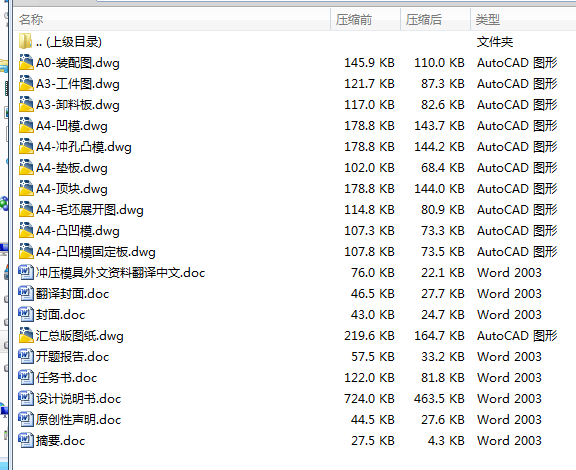Click the 164.7 KB compressed size
This screenshot has width=576, height=470.
pyautogui.click(x=439, y=336)
